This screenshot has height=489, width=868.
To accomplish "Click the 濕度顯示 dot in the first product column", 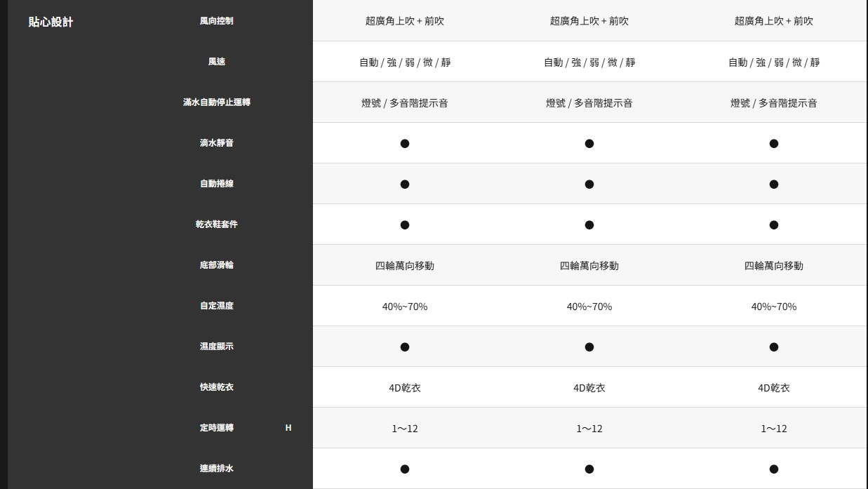I will tap(405, 347).
